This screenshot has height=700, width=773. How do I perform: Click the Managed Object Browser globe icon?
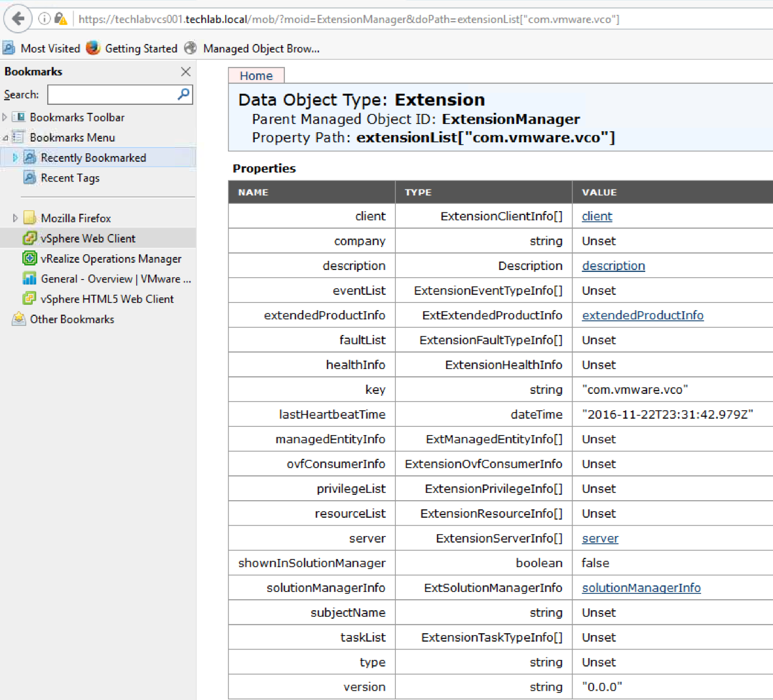[x=191, y=49]
